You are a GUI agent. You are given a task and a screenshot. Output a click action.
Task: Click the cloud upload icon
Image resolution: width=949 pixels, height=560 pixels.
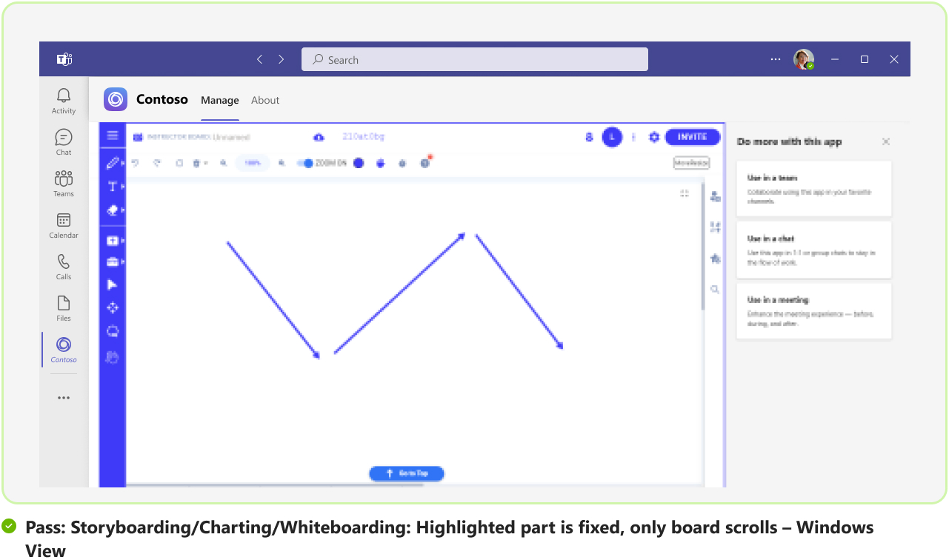[319, 137]
